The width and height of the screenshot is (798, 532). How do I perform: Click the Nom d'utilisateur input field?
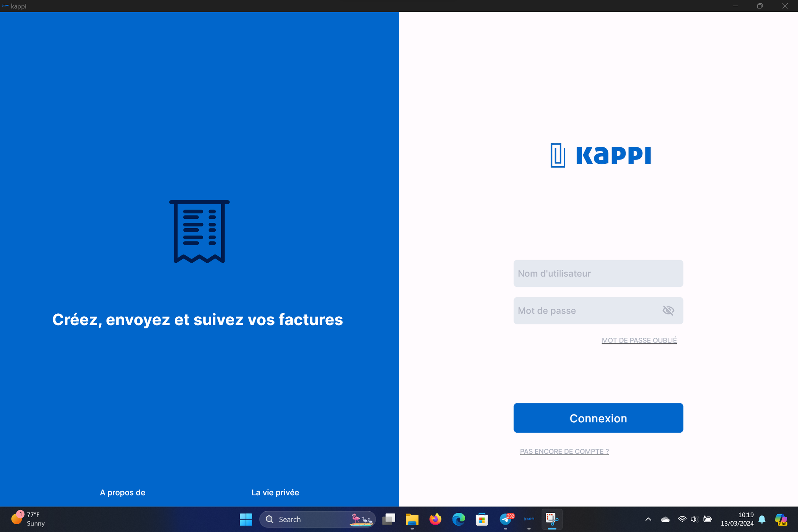point(598,273)
